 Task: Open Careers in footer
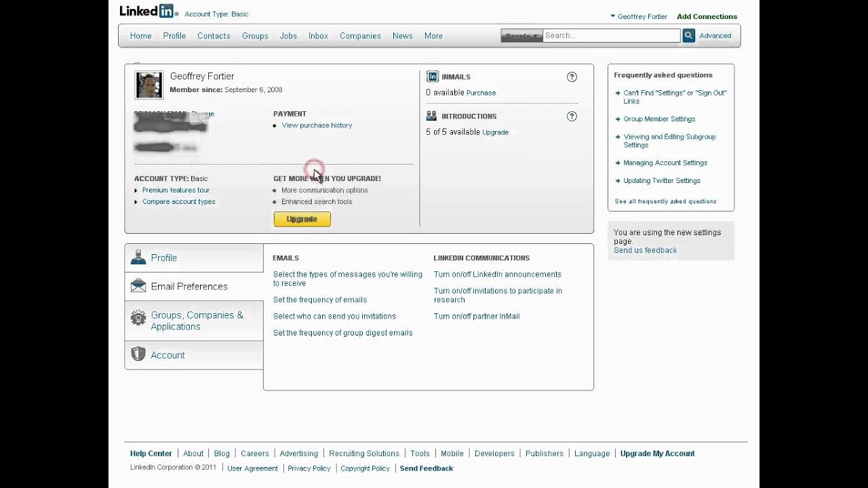pos(255,453)
